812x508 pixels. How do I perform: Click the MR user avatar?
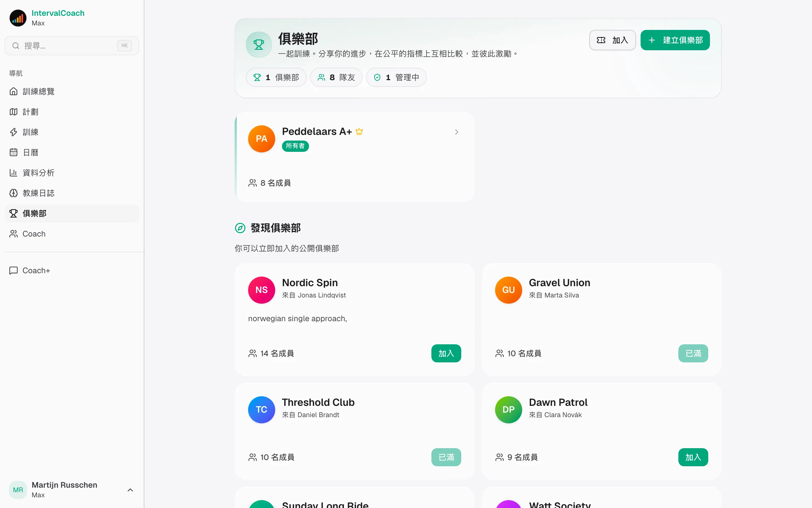coord(18,490)
